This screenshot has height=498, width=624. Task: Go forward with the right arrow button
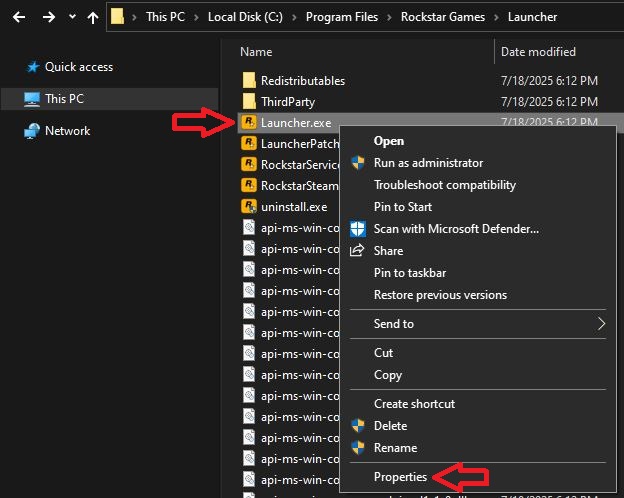click(x=49, y=17)
